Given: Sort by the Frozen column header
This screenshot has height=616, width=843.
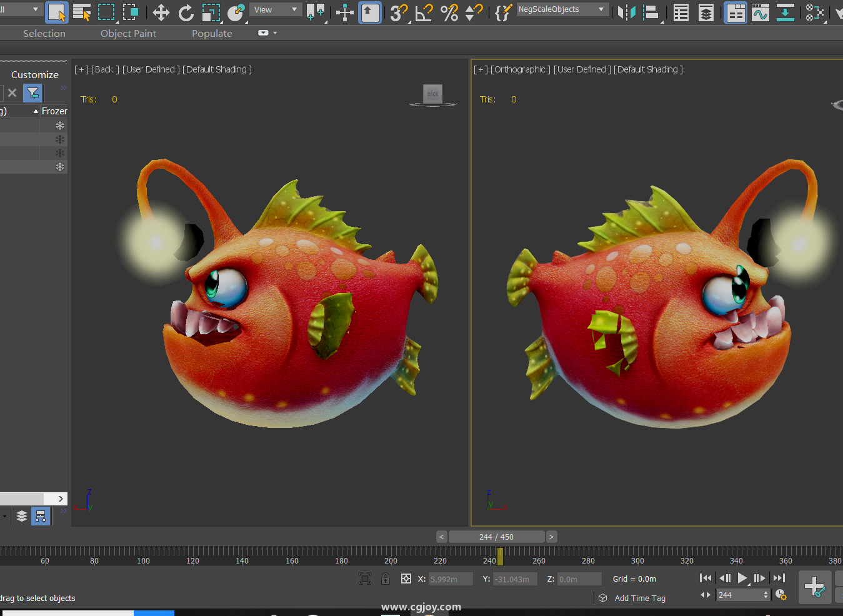Looking at the screenshot, I should click(54, 111).
